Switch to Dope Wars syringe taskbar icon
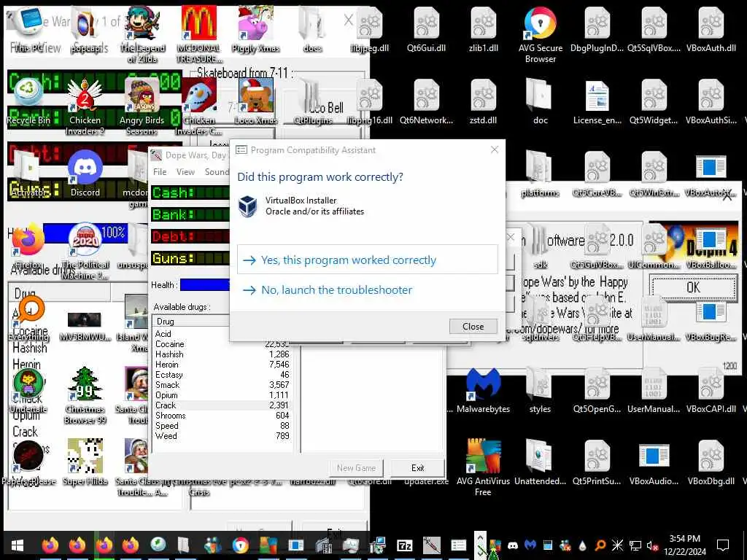747x560 pixels. point(432,545)
